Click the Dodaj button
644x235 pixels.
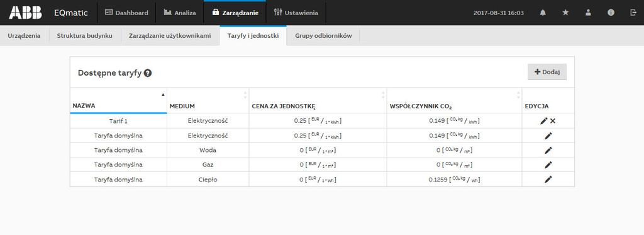547,72
